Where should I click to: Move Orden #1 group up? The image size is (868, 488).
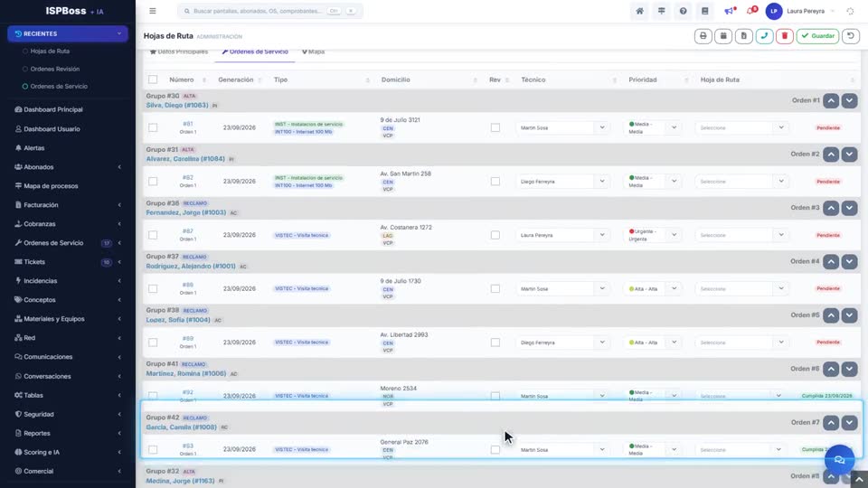pos(831,100)
